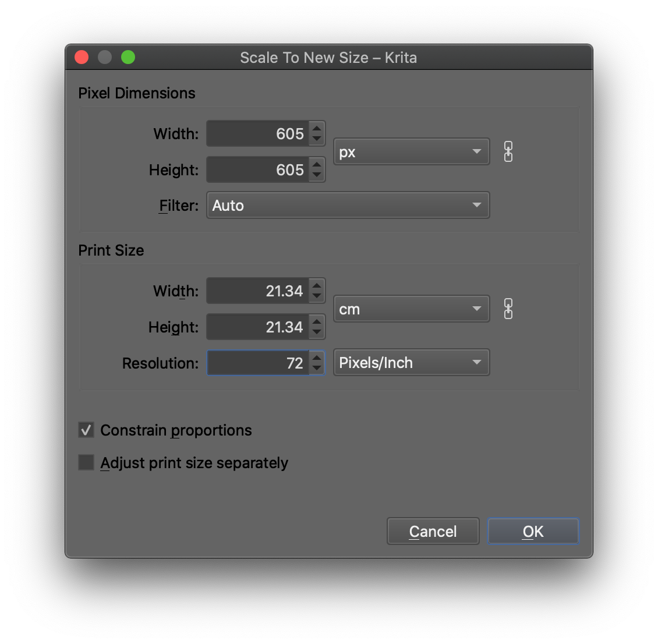Viewport: 658px width, 644px height.
Task: Toggle the pixel dimensions aspect ratio chain link
Action: pos(508,152)
